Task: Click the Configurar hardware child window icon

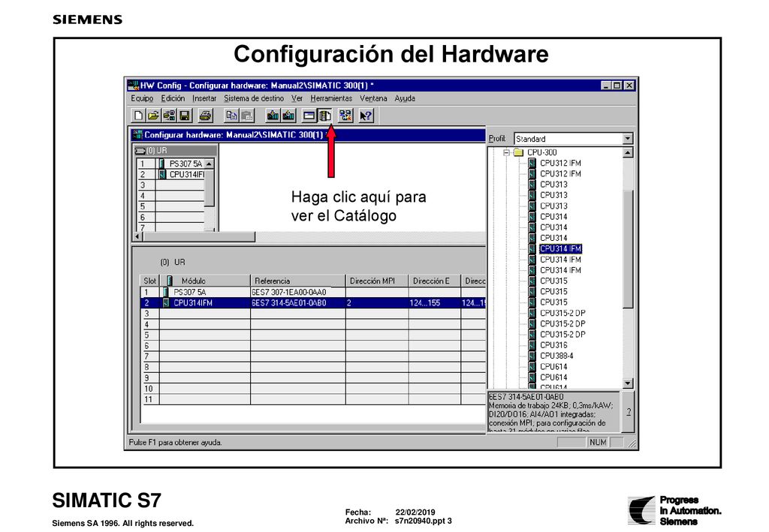Action: tap(138, 135)
